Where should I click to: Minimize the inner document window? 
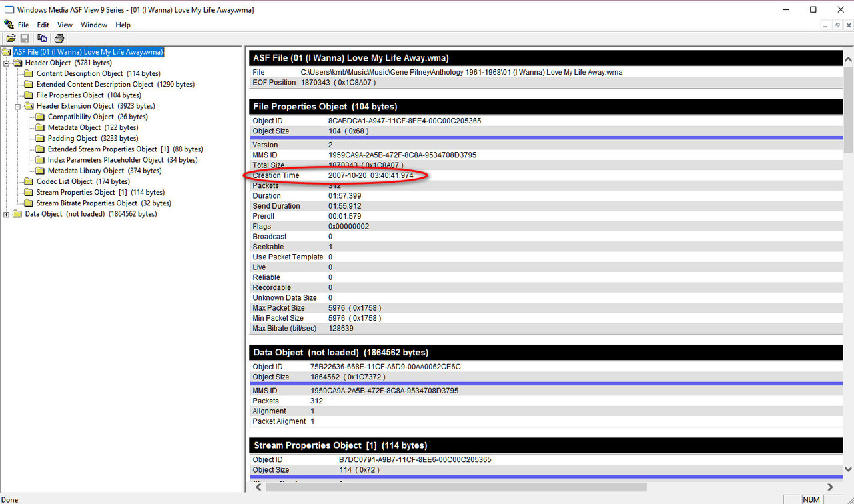825,25
